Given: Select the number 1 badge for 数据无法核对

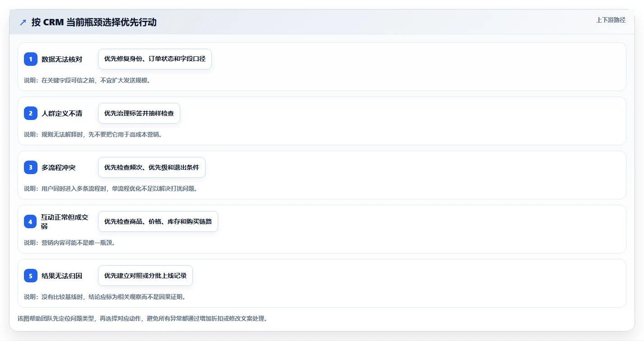Looking at the screenshot, I should (x=31, y=59).
